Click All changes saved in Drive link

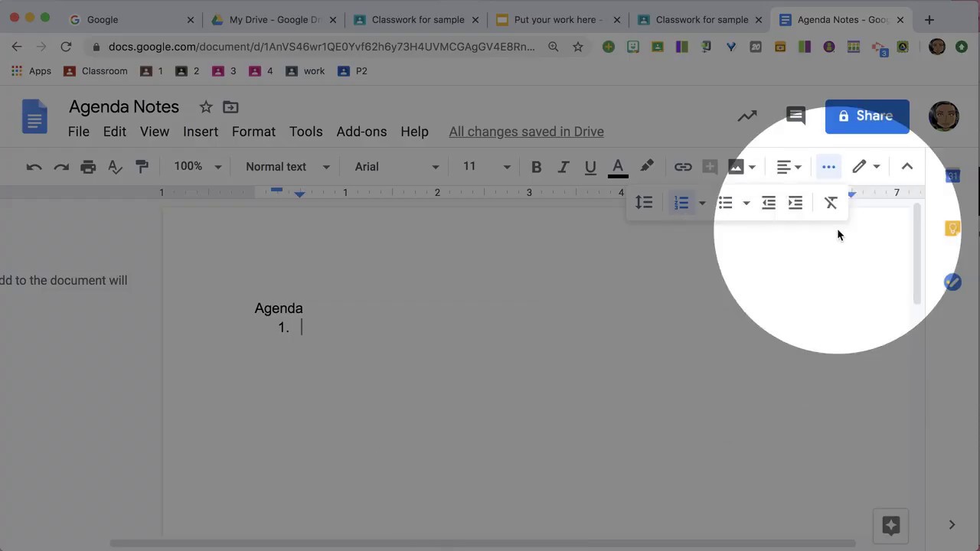(x=526, y=132)
